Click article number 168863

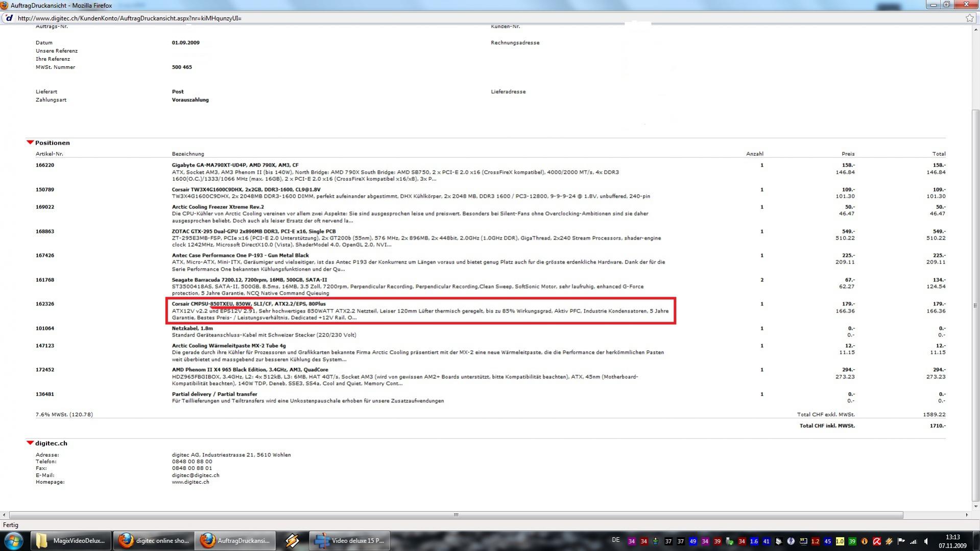pos(45,231)
